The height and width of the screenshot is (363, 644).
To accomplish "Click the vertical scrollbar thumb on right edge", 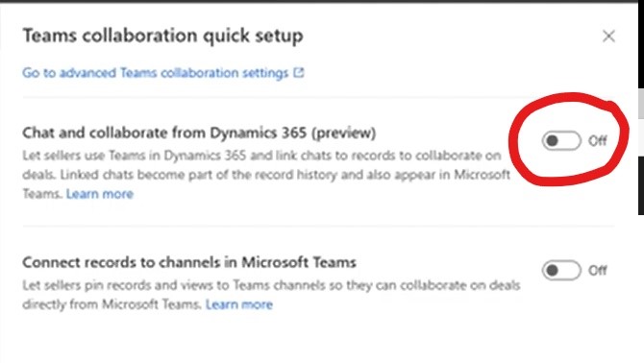I will pos(641,103).
